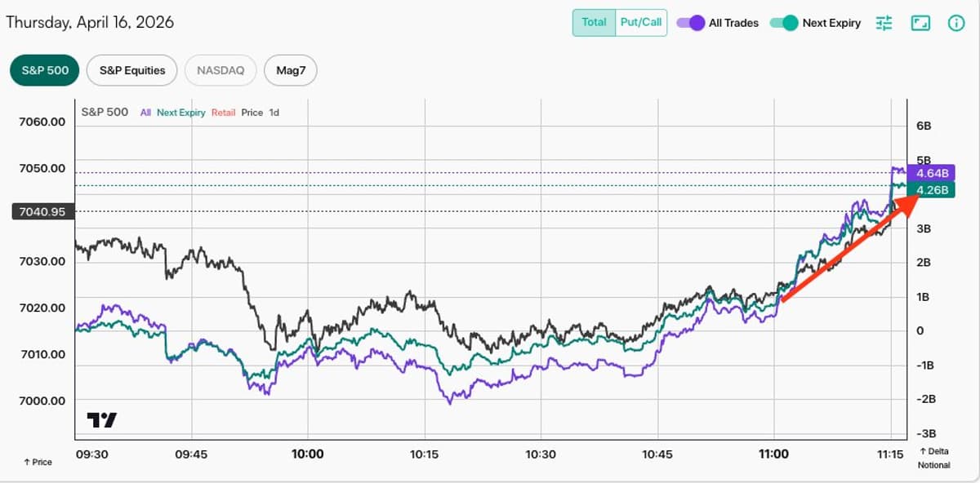This screenshot has height=483, width=980.
Task: Click the 7010.00 price axis label
Action: 42,354
